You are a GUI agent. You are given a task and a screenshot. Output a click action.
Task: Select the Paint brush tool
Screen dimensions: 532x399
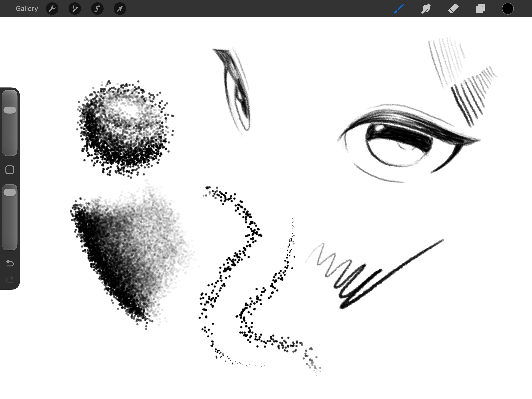pos(399,9)
